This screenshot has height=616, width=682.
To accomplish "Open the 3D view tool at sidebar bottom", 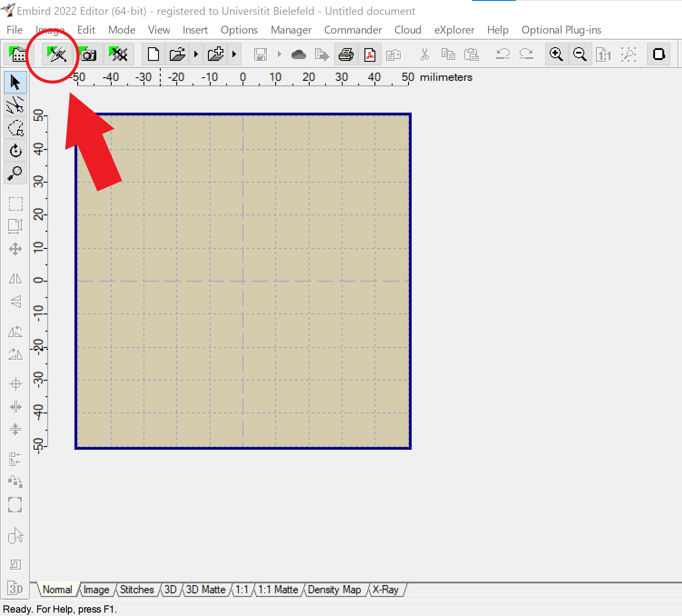I will point(15,588).
